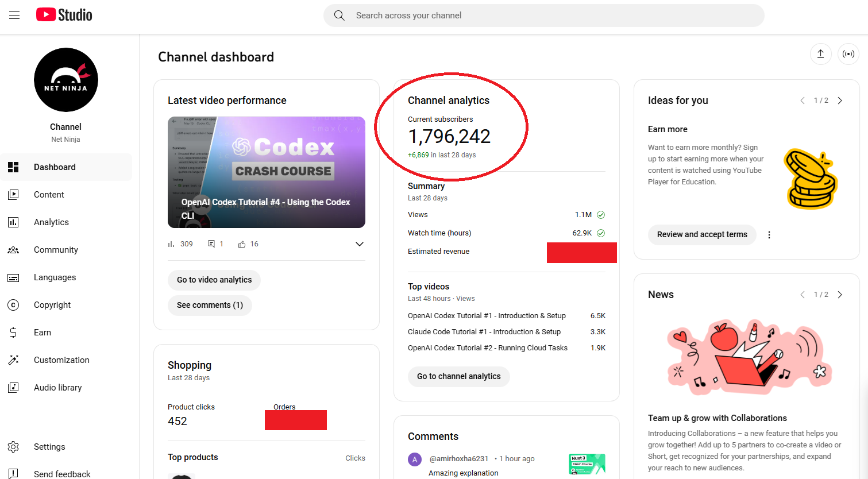Screen dimensions: 868x479
Task: Expand the latest video performance details
Action: click(359, 244)
